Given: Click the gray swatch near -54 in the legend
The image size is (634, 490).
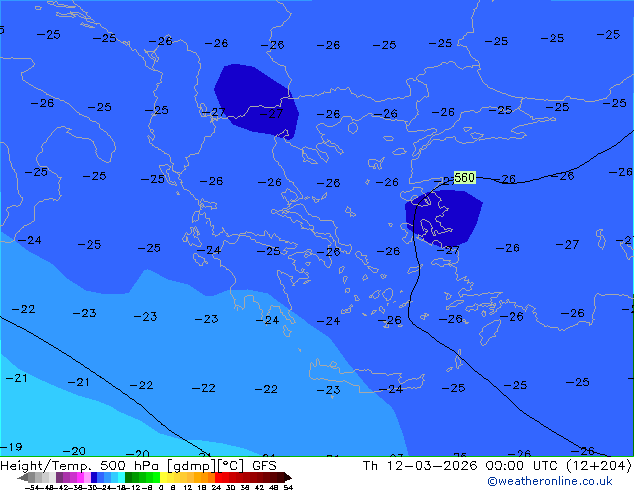Looking at the screenshot, I should coord(32,477).
